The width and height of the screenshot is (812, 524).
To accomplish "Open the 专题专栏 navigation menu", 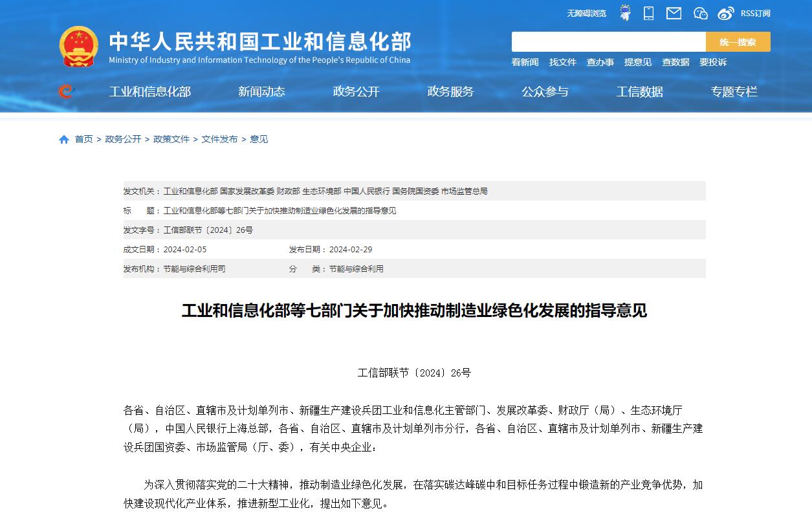I will point(734,92).
